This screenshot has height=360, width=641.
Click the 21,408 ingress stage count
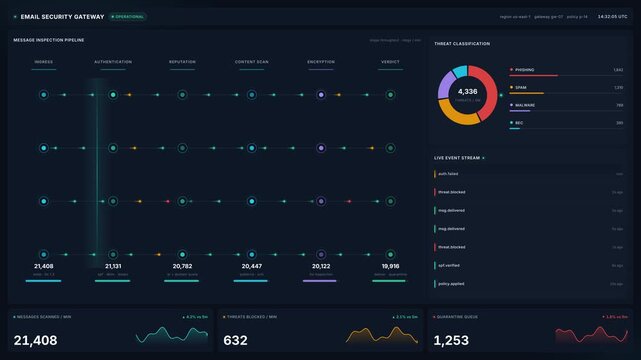point(44,266)
